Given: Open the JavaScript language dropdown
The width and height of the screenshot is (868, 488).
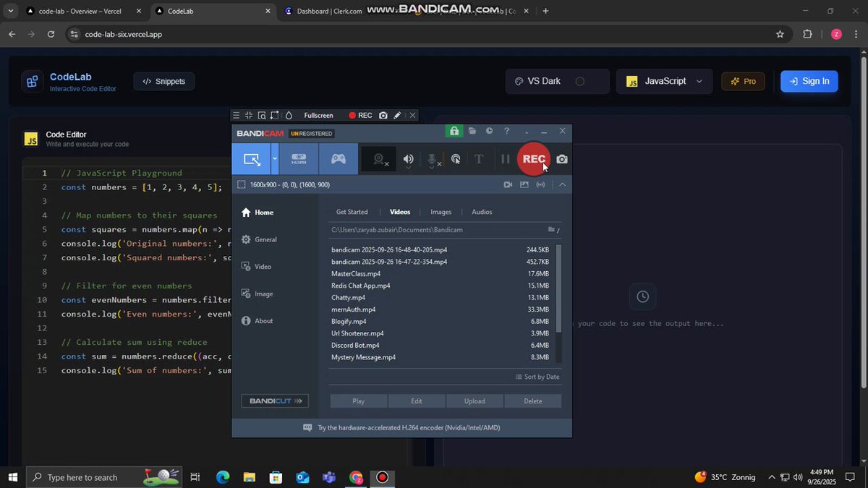Looking at the screenshot, I should pos(664,81).
